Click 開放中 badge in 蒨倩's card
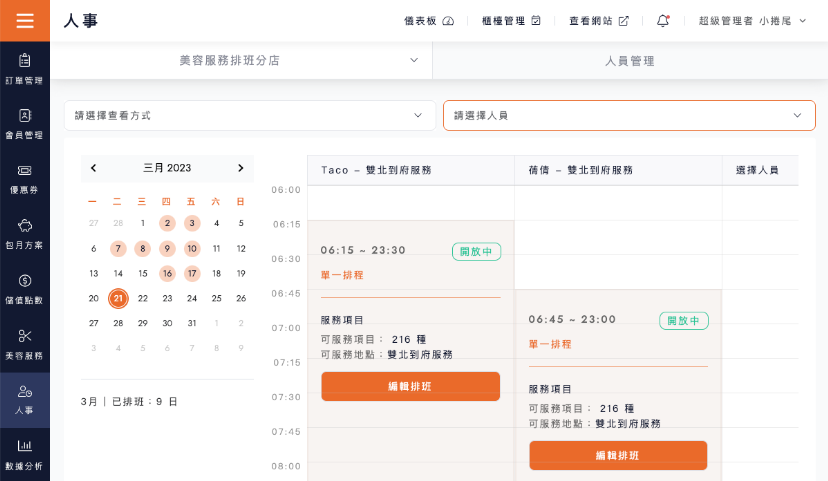The width and height of the screenshot is (828, 481). coord(684,320)
